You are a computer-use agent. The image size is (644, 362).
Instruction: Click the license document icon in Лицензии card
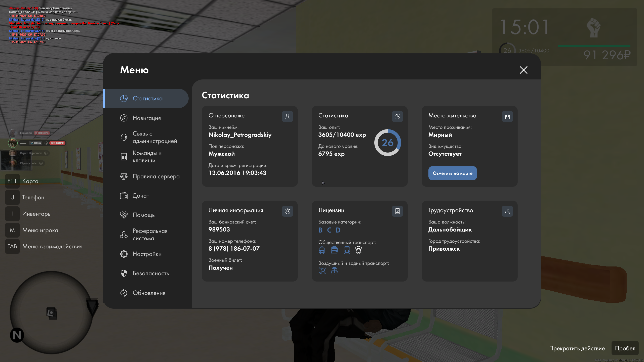point(397,211)
